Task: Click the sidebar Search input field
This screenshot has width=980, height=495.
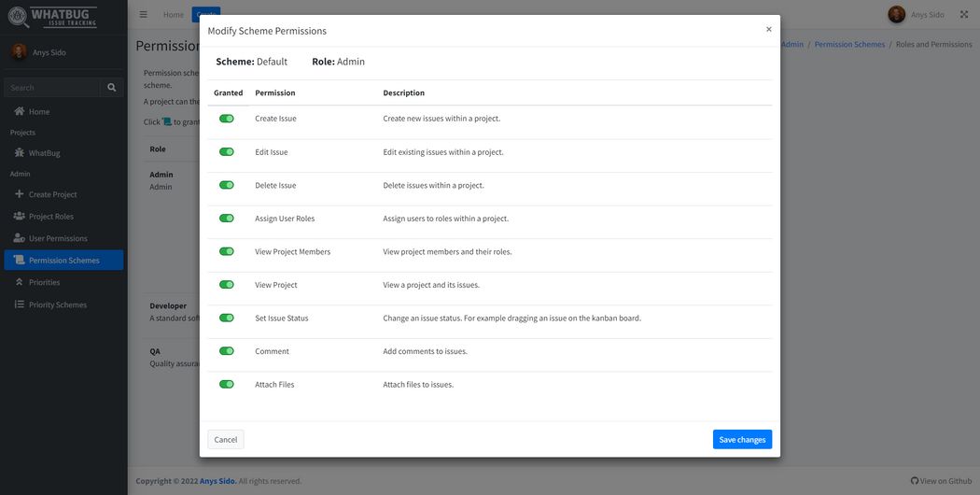Action: (51, 87)
